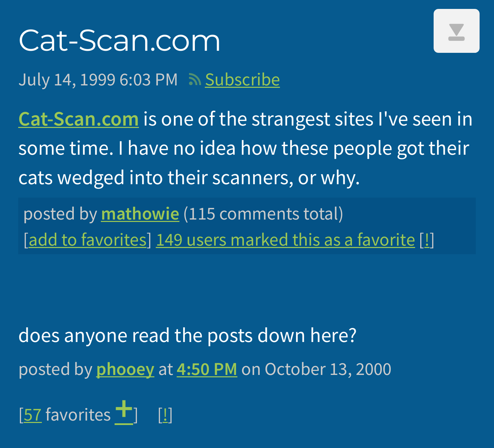
Task: Flag the original post with the [!] icon
Action: tap(426, 240)
